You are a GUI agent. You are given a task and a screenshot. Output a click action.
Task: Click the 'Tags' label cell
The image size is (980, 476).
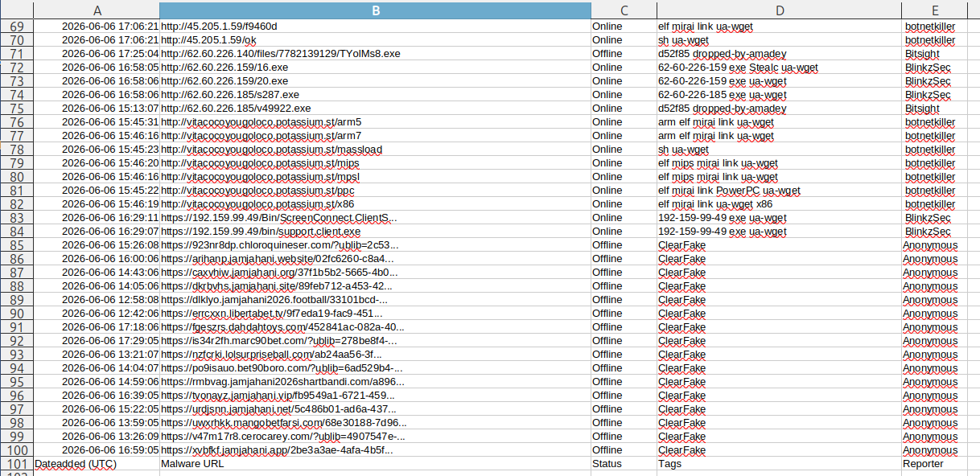(778, 464)
